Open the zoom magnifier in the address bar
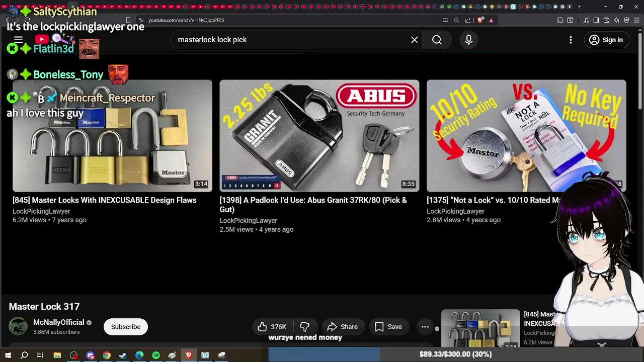The height and width of the screenshot is (362, 644). click(x=456, y=20)
